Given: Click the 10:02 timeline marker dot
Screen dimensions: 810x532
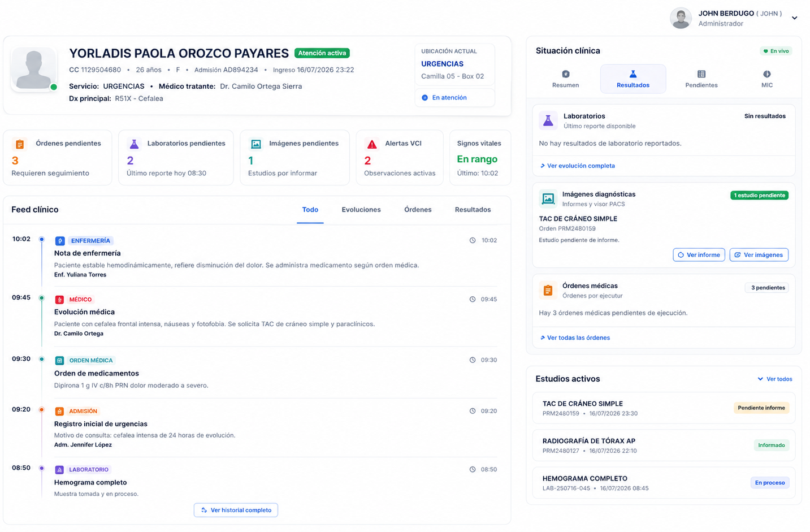Looking at the screenshot, I should pyautogui.click(x=41, y=239).
